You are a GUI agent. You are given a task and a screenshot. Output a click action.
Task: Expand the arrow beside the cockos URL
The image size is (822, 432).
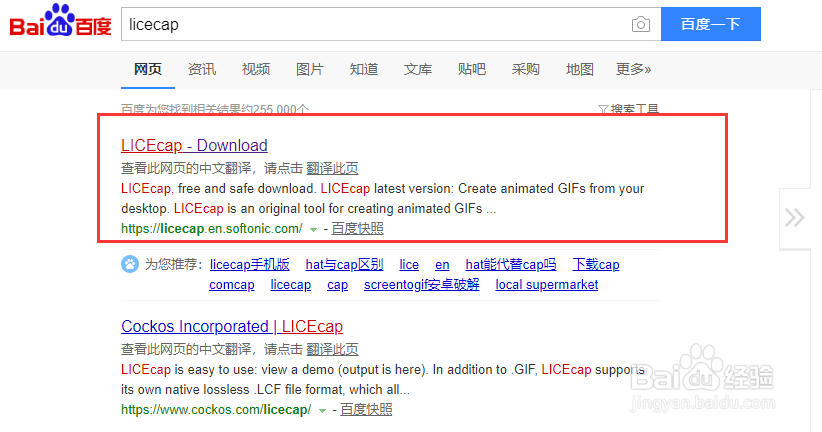pos(322,411)
